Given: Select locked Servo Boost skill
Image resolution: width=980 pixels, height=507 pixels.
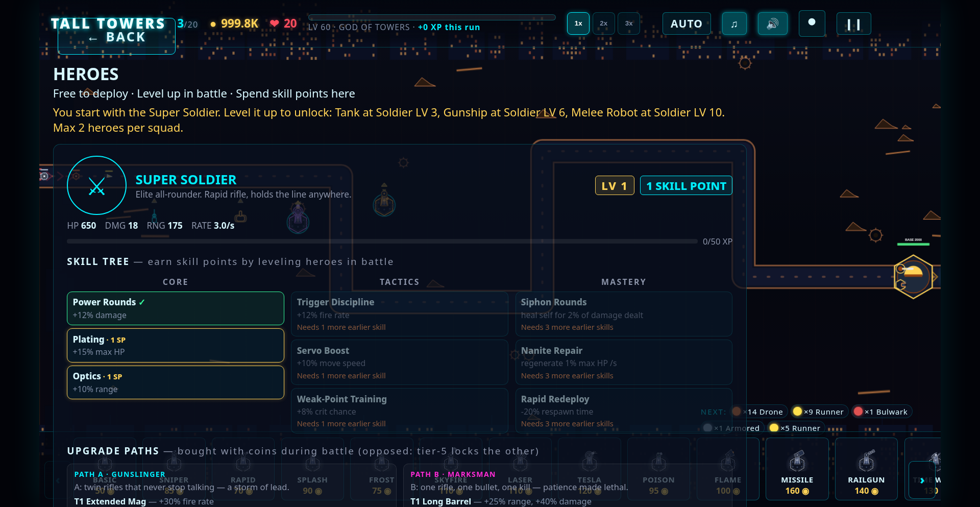Looking at the screenshot, I should pyautogui.click(x=400, y=363).
